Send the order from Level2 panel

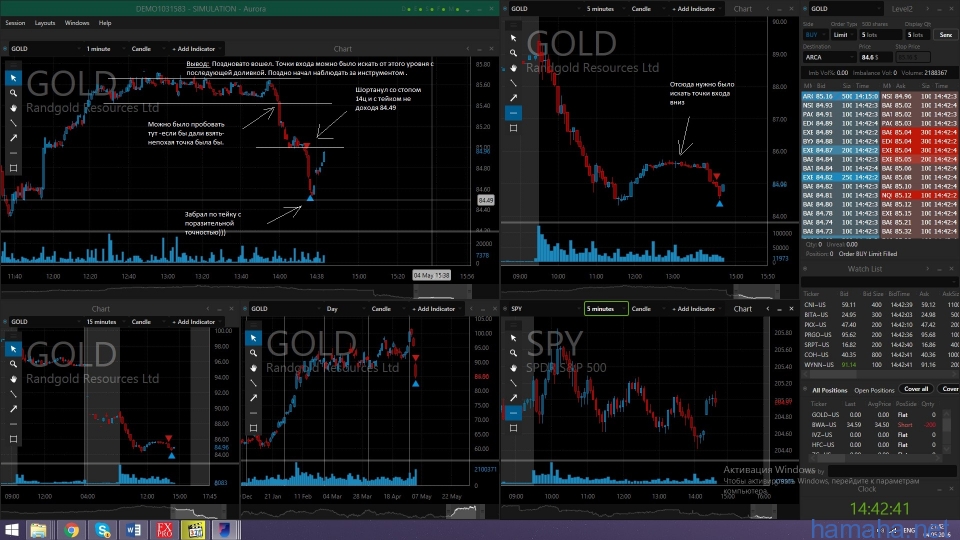click(946, 35)
